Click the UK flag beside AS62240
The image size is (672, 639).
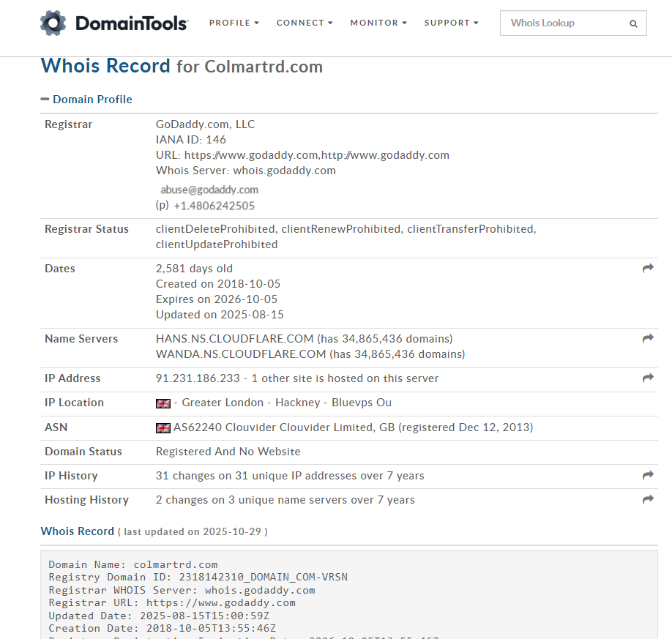click(163, 427)
